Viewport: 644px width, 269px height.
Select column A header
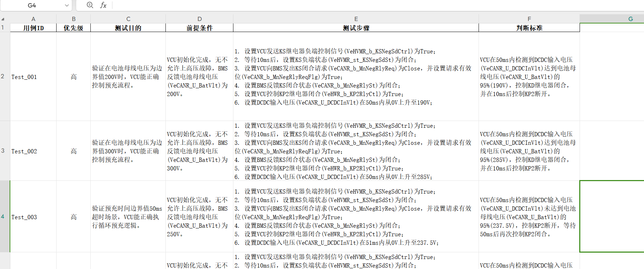(x=33, y=19)
